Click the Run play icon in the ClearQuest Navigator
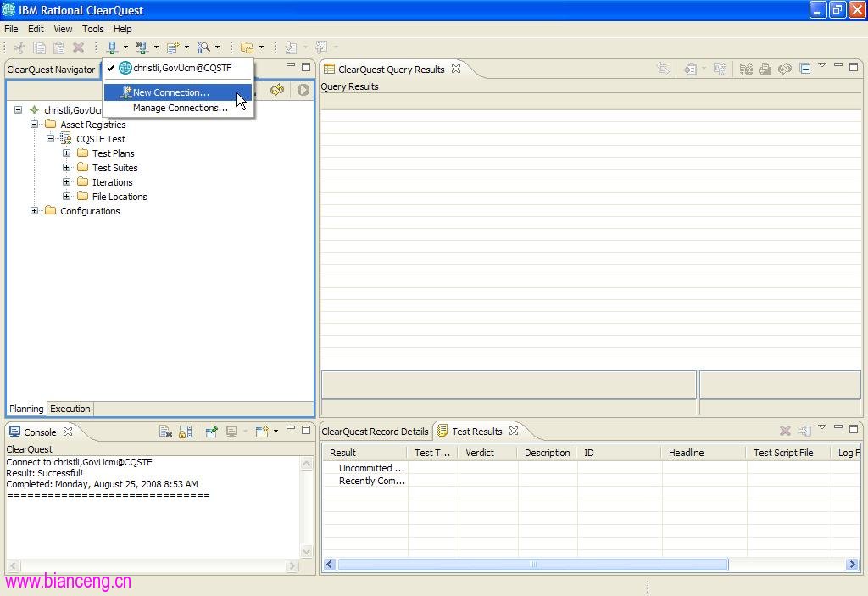The height and width of the screenshot is (596, 868). click(x=303, y=90)
